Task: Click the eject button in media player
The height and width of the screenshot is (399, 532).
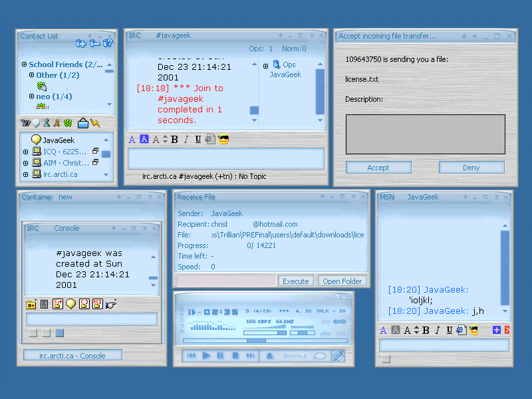Action: click(269, 356)
